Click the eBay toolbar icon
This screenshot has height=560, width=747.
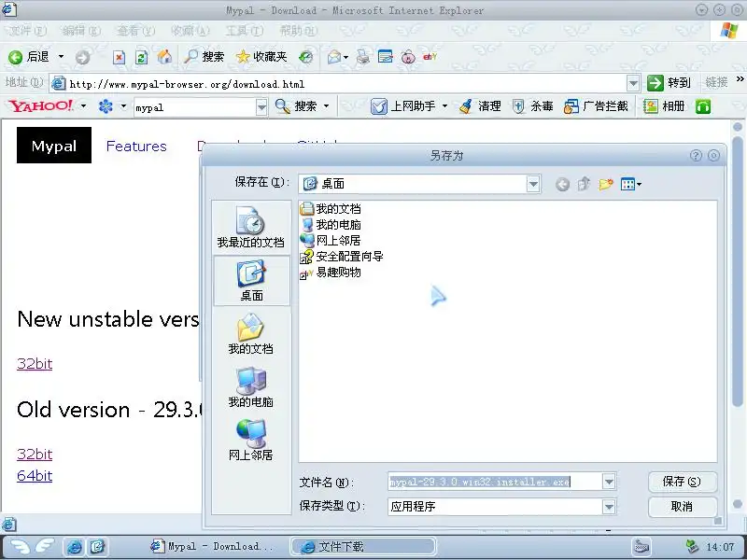click(430, 57)
